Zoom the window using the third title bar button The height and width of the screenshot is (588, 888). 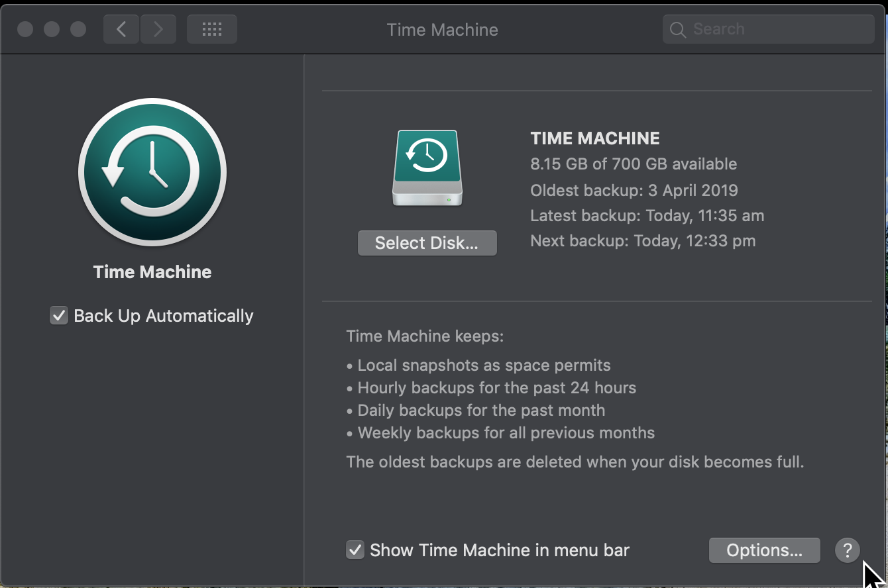[78, 29]
